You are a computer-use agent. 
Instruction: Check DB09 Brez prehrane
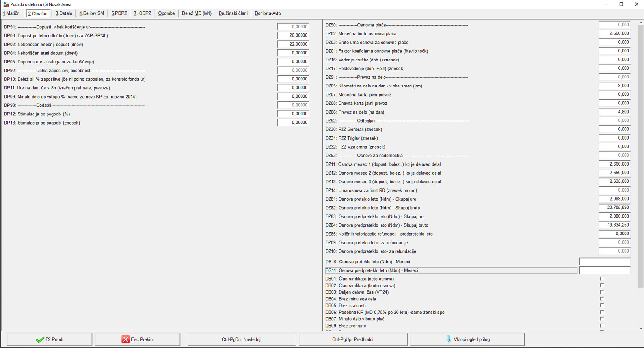pos(602,326)
